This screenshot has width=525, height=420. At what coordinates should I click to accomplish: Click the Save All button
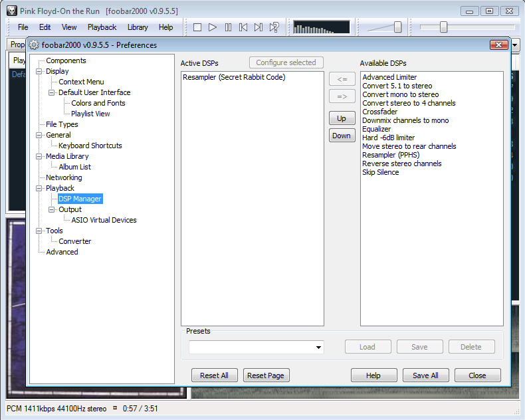(425, 375)
